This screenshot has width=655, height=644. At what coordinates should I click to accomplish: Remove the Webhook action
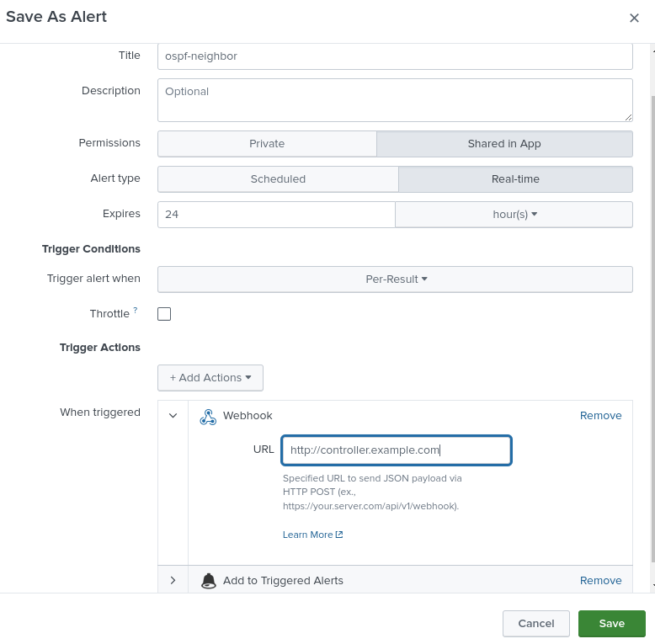click(600, 416)
